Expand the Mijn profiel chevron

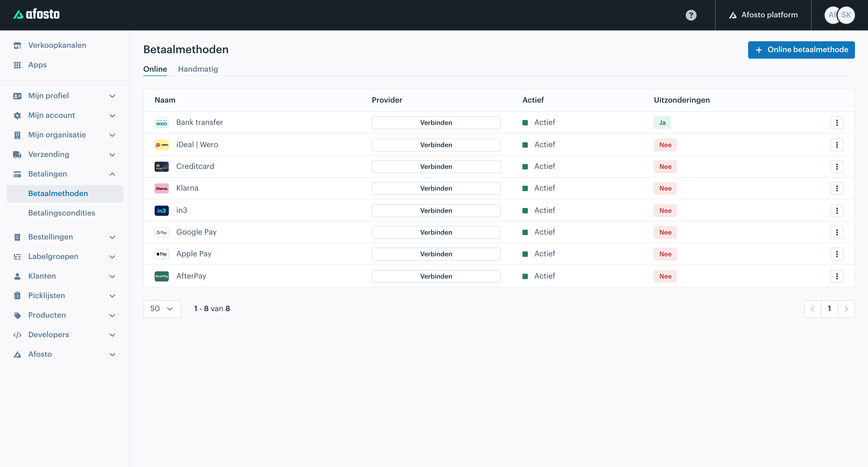[x=112, y=96]
